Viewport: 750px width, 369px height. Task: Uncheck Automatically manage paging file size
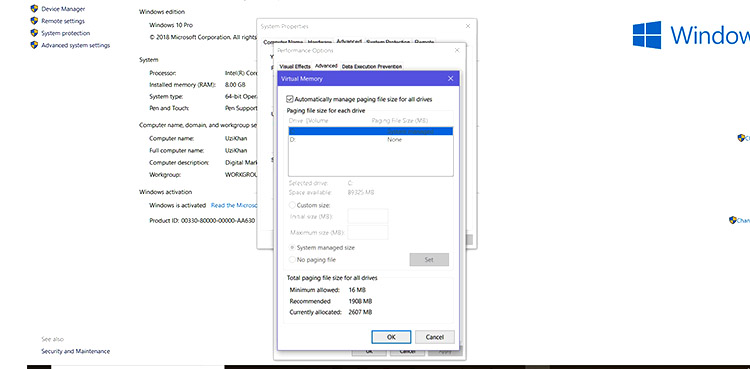point(289,99)
